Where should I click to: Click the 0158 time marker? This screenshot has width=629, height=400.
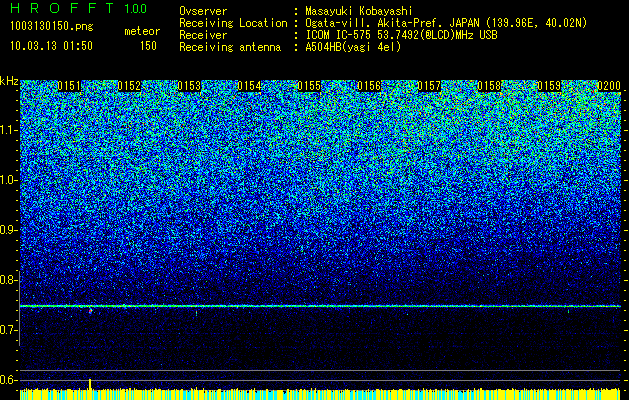(x=489, y=86)
